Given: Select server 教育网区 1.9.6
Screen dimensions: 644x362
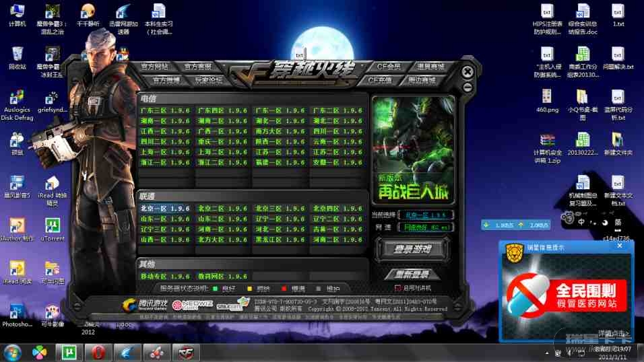Looking at the screenshot, I should click(x=222, y=277).
